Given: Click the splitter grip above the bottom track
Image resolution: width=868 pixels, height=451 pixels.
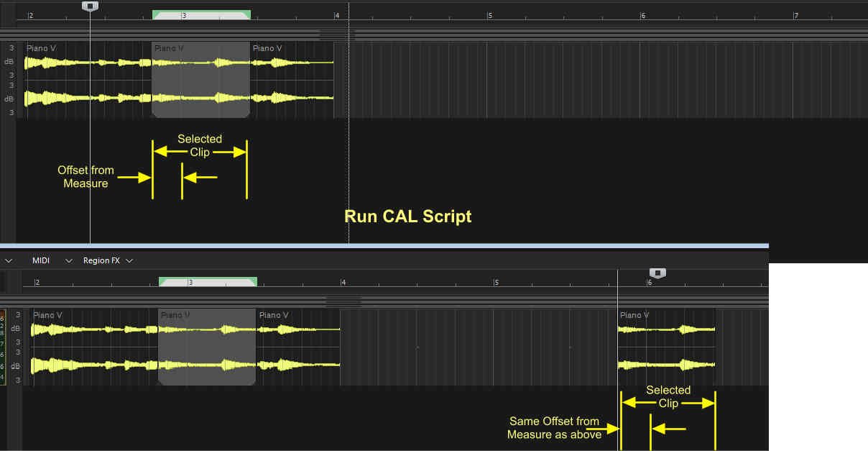Looking at the screenshot, I should coord(343,301).
